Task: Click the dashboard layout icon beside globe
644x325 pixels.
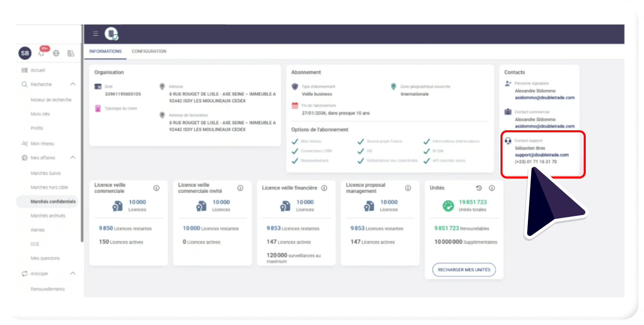Action: (71, 53)
